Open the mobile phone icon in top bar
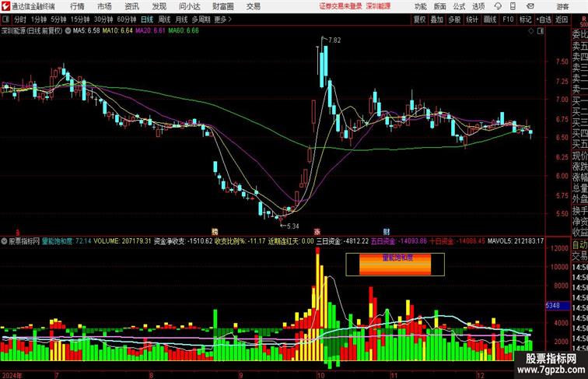This screenshot has width=588, height=379. (513, 6)
